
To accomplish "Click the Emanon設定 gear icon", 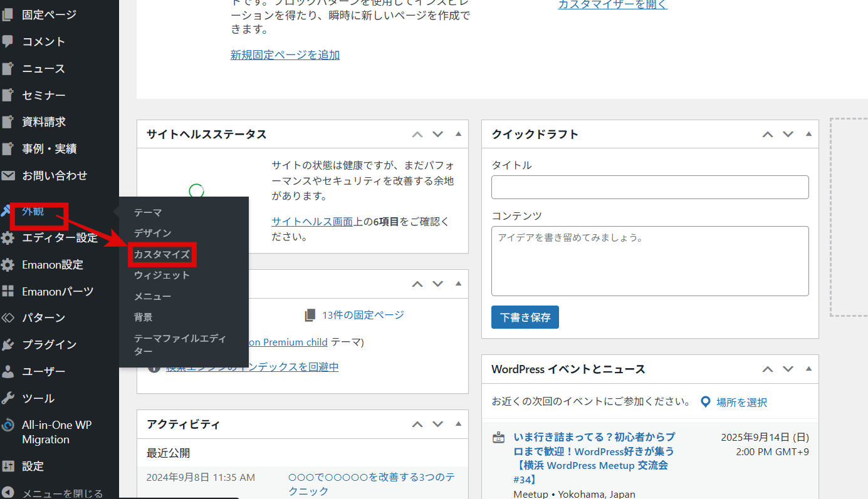I will [x=8, y=265].
